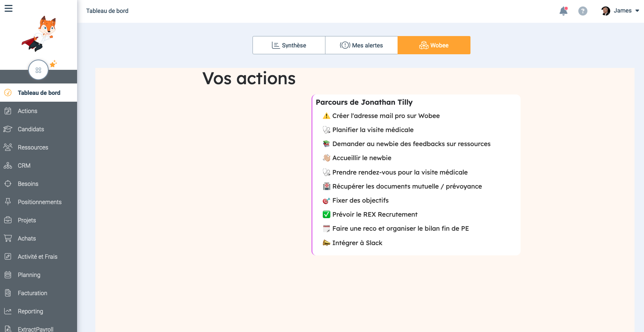The image size is (644, 332).
Task: Expand the James user dropdown
Action: click(637, 11)
